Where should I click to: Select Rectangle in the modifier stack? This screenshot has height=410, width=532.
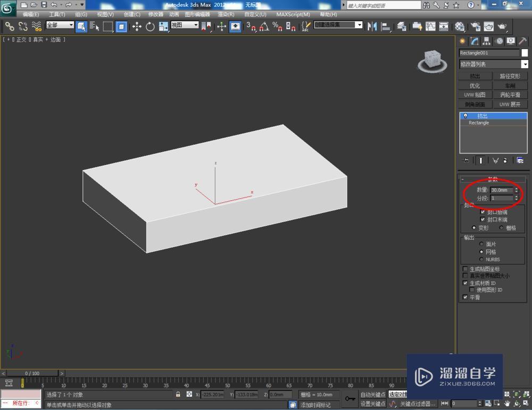pyautogui.click(x=478, y=122)
